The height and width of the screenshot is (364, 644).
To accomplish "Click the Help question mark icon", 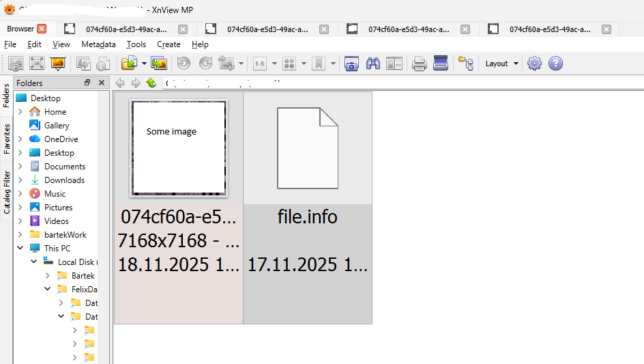I will (555, 64).
